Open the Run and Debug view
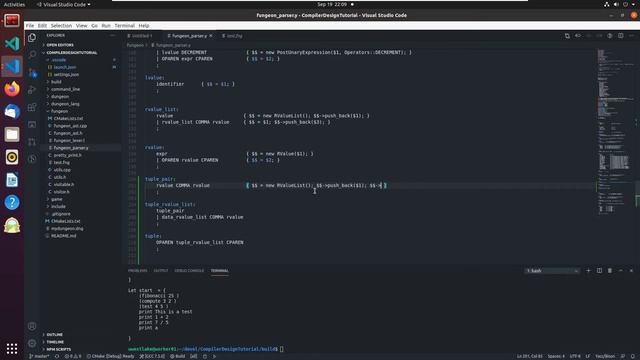Viewport: 640px width, 360px height. [x=32, y=90]
